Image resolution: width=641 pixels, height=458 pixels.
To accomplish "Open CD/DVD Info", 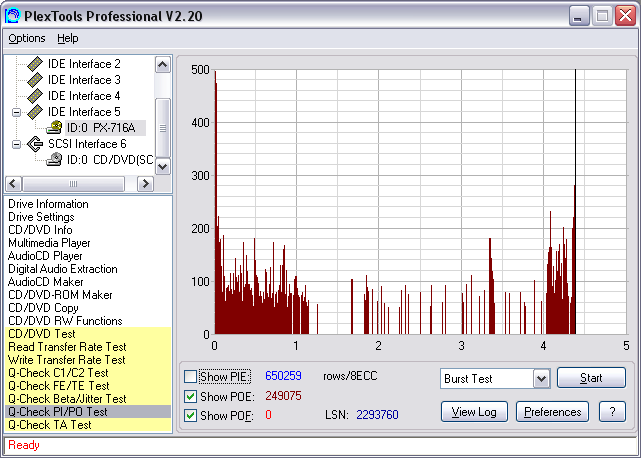I will [x=40, y=230].
